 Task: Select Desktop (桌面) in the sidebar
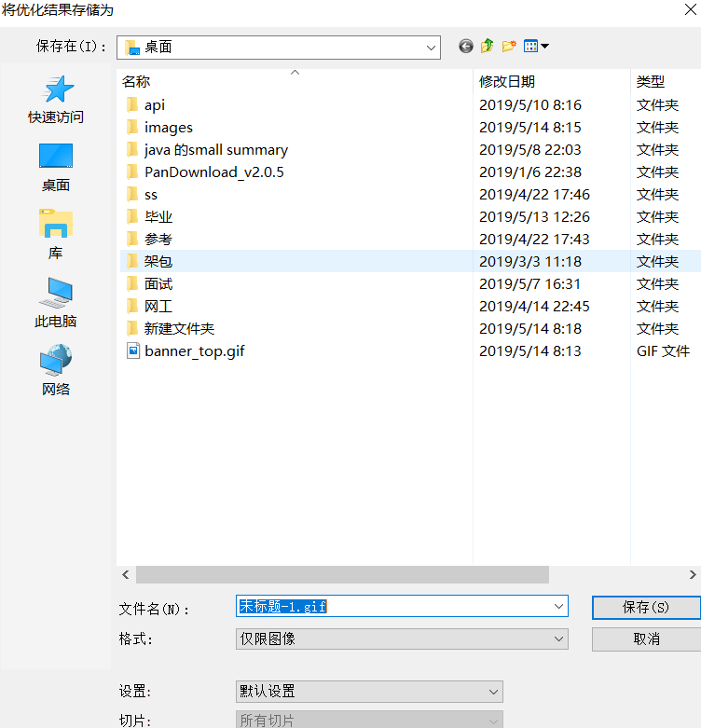(56, 168)
